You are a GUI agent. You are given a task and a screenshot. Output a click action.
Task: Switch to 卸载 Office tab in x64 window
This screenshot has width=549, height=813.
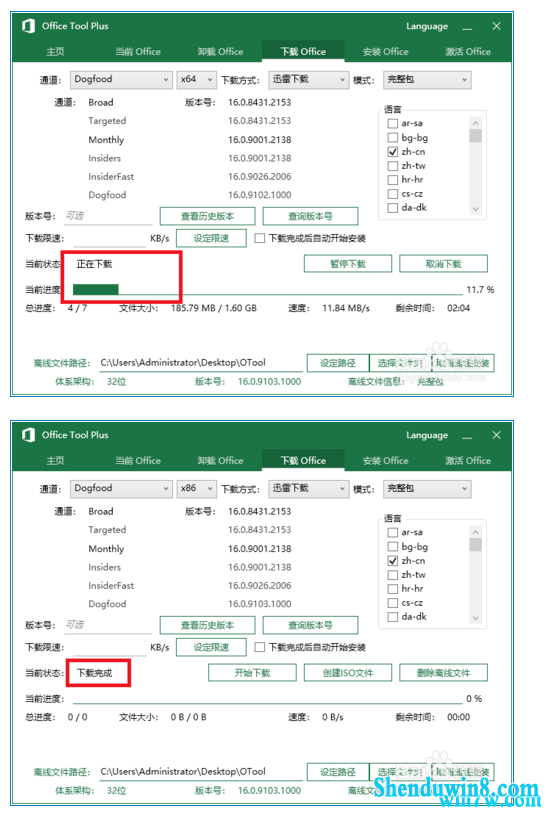pyautogui.click(x=220, y=51)
